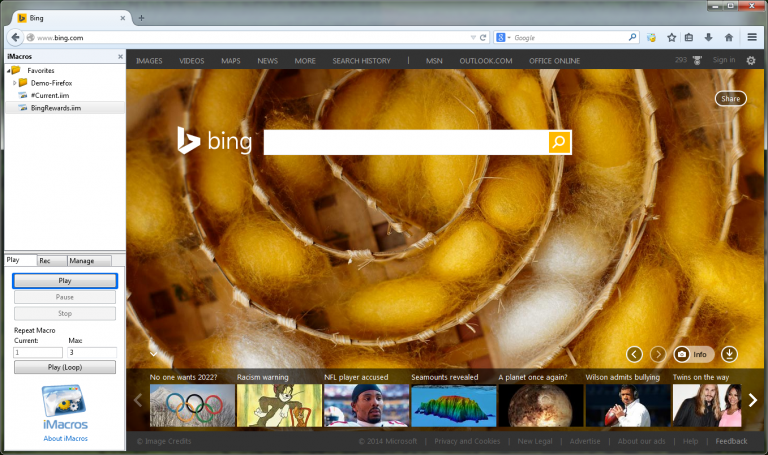This screenshot has width=768, height=455.
Task: Open the About iMacros link
Action: pos(65,438)
